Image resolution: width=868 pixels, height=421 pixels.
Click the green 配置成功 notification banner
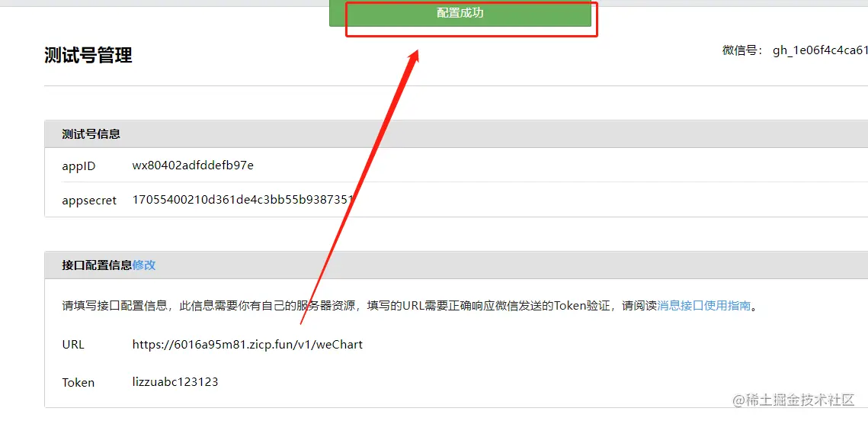460,13
